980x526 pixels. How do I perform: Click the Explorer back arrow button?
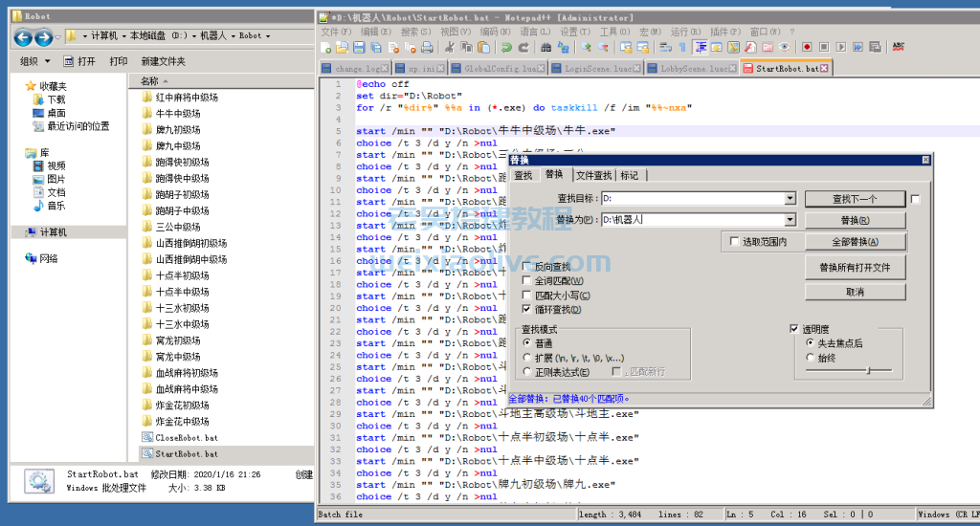click(22, 36)
